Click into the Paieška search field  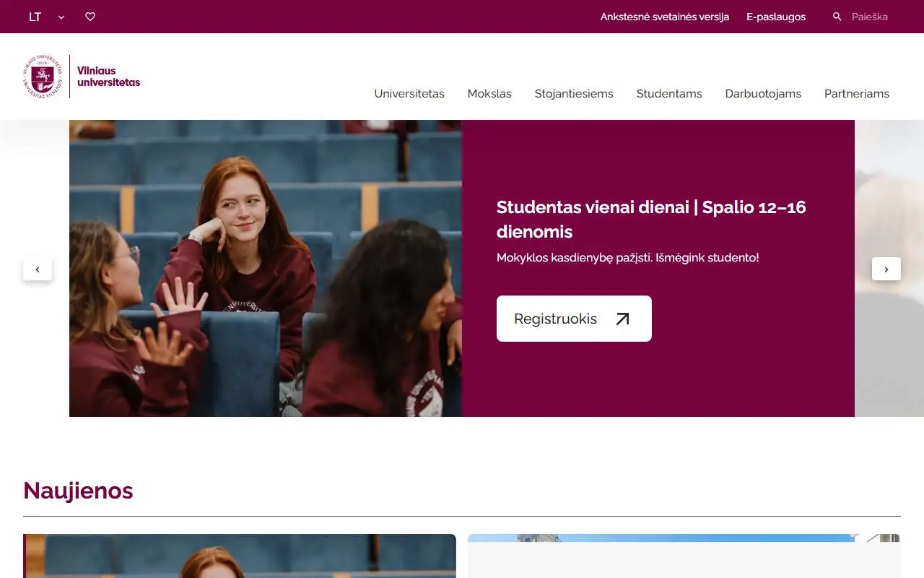coord(870,17)
